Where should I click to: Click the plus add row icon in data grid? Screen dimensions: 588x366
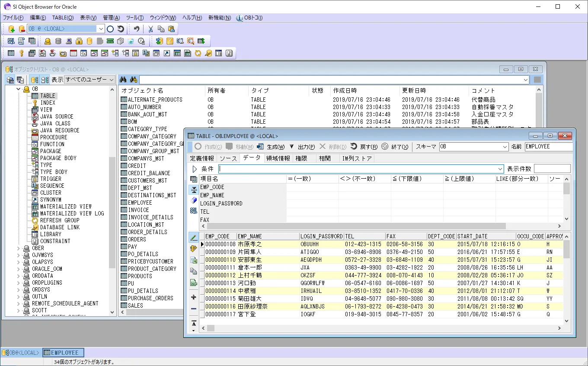[x=194, y=297]
